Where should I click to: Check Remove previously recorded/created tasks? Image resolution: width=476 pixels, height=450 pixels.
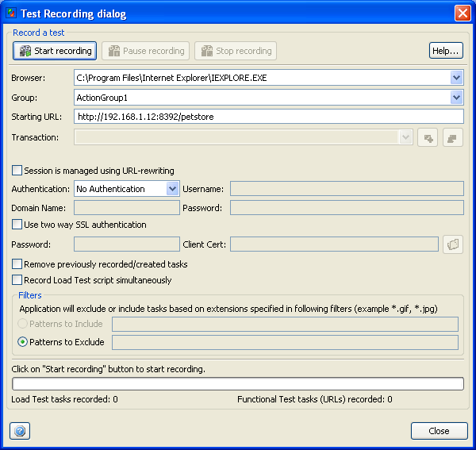(x=17, y=264)
